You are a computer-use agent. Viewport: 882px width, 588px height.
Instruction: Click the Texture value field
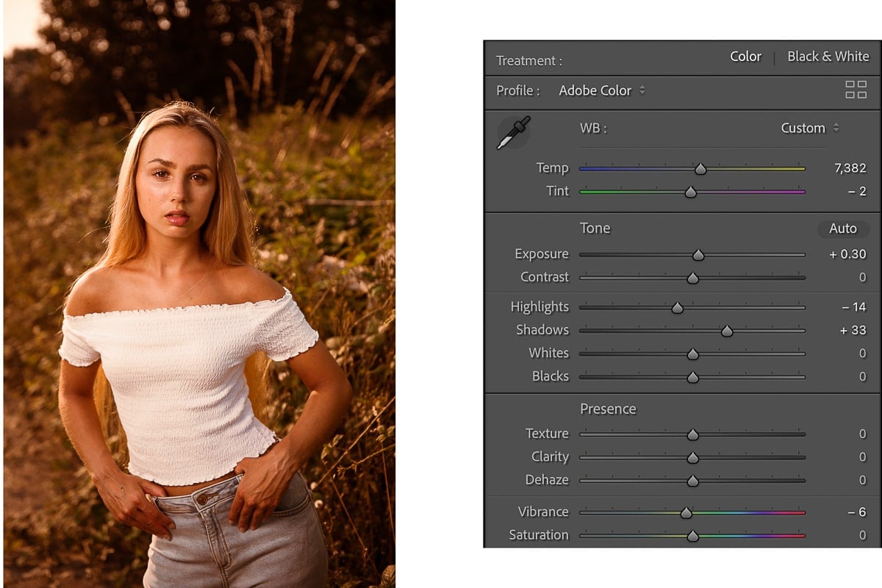coord(863,434)
